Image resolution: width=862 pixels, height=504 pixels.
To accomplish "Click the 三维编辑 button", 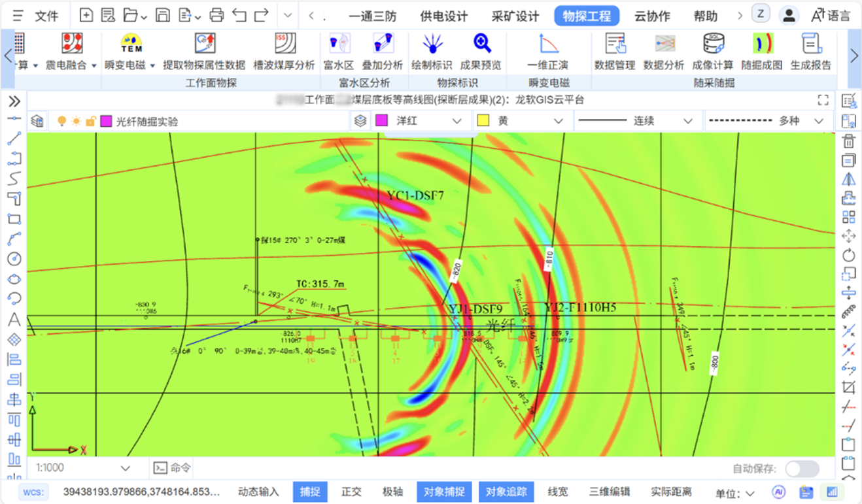I will (609, 492).
